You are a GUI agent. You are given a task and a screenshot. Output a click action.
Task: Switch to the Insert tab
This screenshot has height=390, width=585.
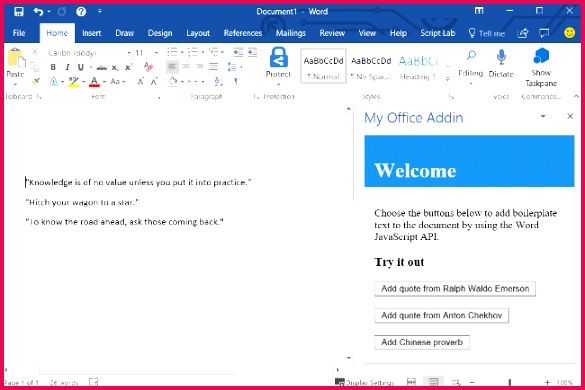[91, 33]
